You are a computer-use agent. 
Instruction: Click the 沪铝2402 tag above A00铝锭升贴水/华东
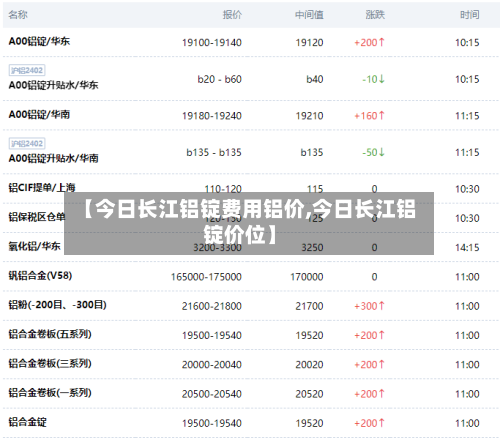27,70
